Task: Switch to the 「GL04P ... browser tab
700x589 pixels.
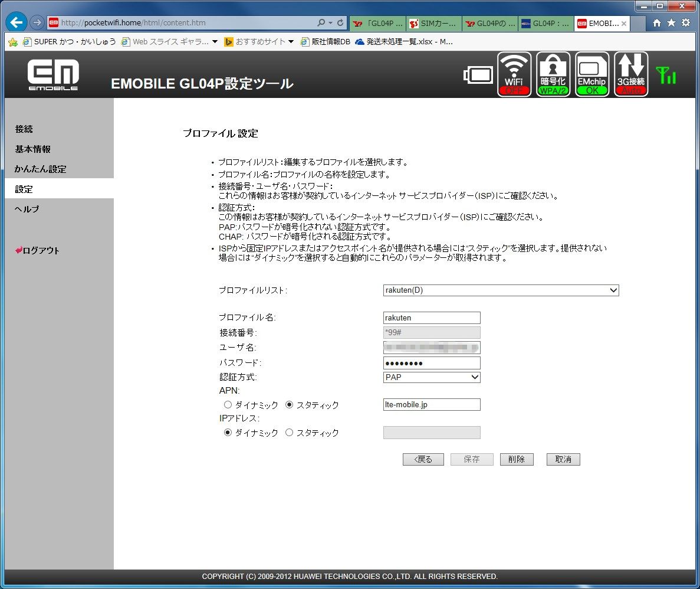Action: [x=377, y=24]
